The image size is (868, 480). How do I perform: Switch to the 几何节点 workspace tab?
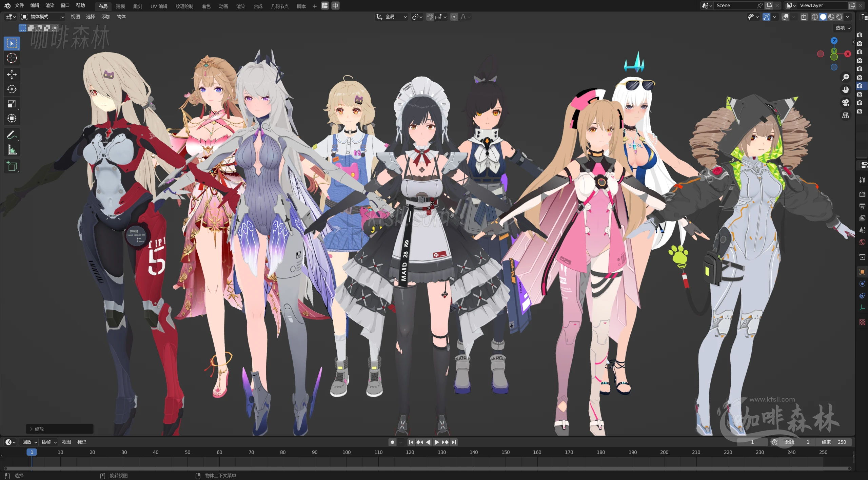click(x=280, y=6)
